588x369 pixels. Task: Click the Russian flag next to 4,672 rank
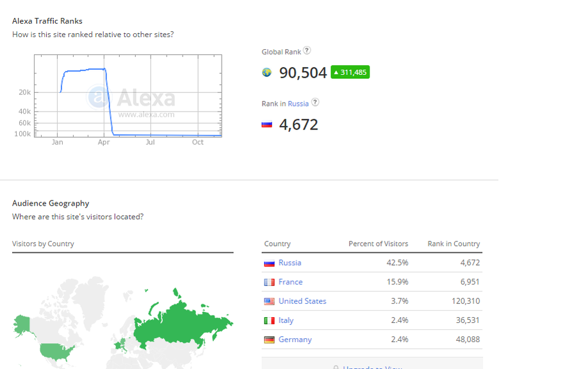pyautogui.click(x=266, y=124)
